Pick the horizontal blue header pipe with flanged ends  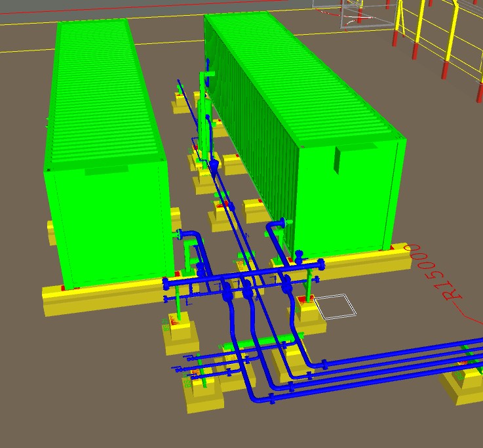point(242,274)
